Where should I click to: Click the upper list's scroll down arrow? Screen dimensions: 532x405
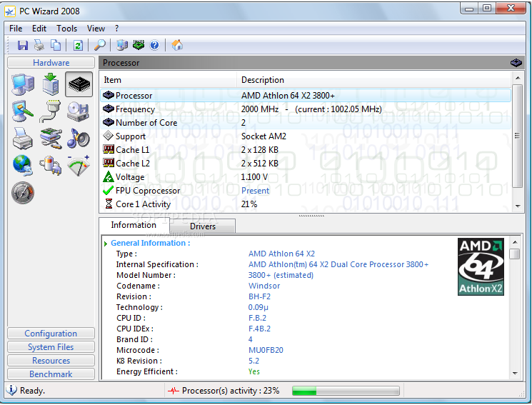click(518, 206)
